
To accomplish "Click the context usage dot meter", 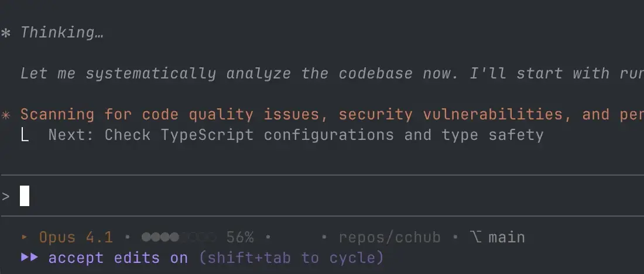I will (179, 237).
